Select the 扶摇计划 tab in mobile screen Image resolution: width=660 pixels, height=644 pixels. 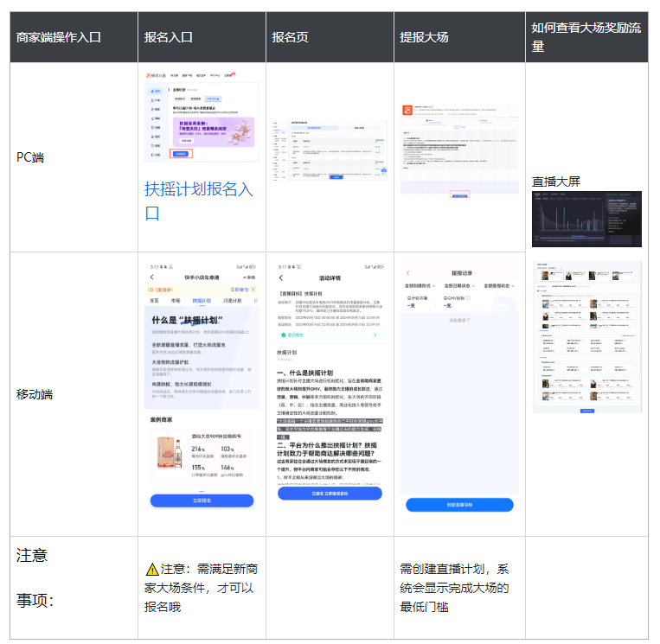tap(202, 300)
